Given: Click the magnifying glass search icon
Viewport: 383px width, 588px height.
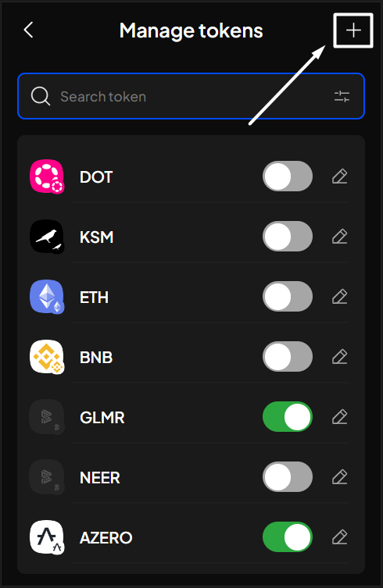Looking at the screenshot, I should point(41,96).
